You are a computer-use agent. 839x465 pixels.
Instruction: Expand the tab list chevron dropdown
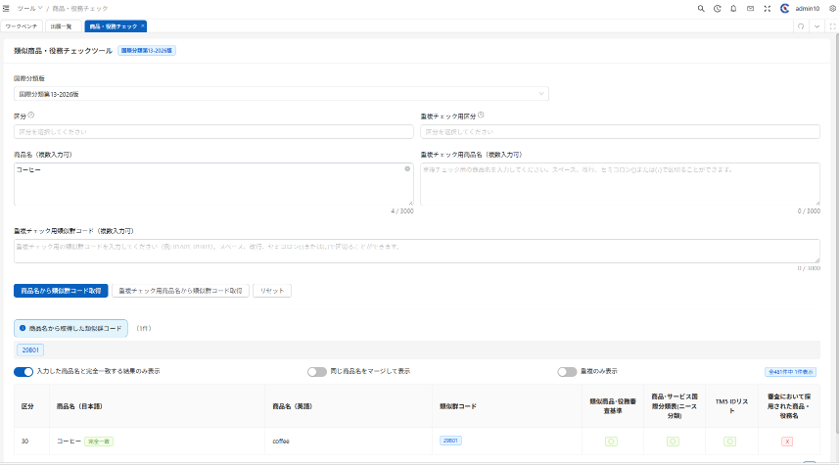(x=817, y=26)
